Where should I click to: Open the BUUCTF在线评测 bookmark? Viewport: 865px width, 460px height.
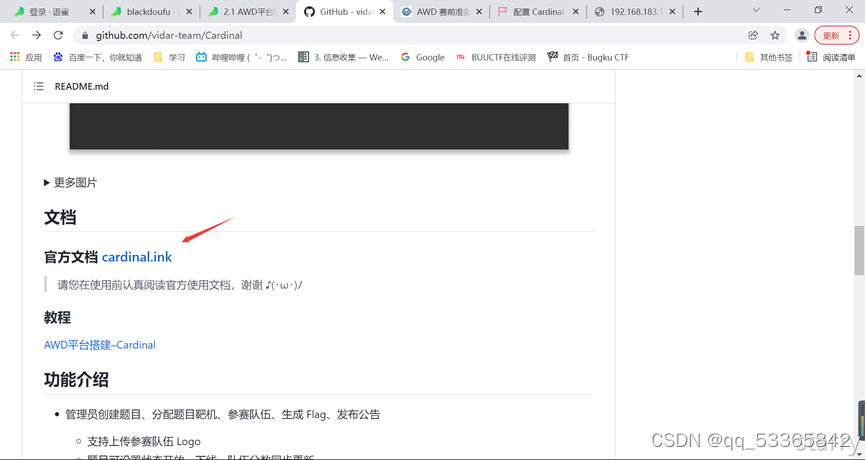496,57
